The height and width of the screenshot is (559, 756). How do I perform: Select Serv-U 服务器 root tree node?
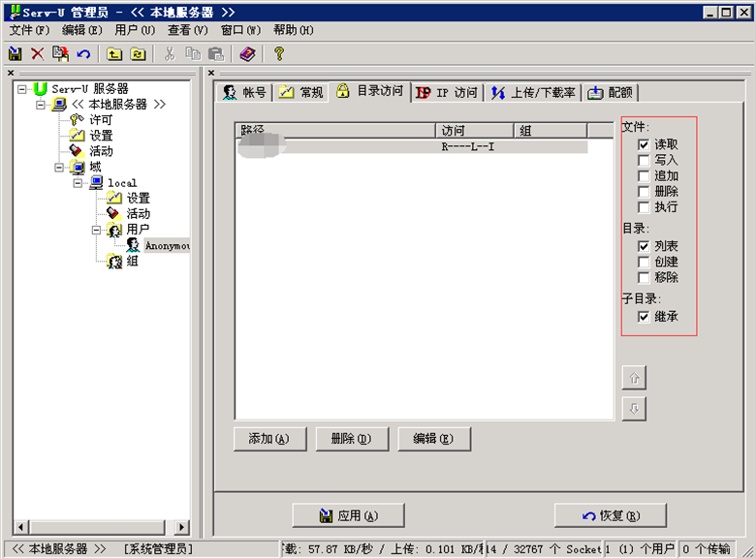tap(90, 89)
